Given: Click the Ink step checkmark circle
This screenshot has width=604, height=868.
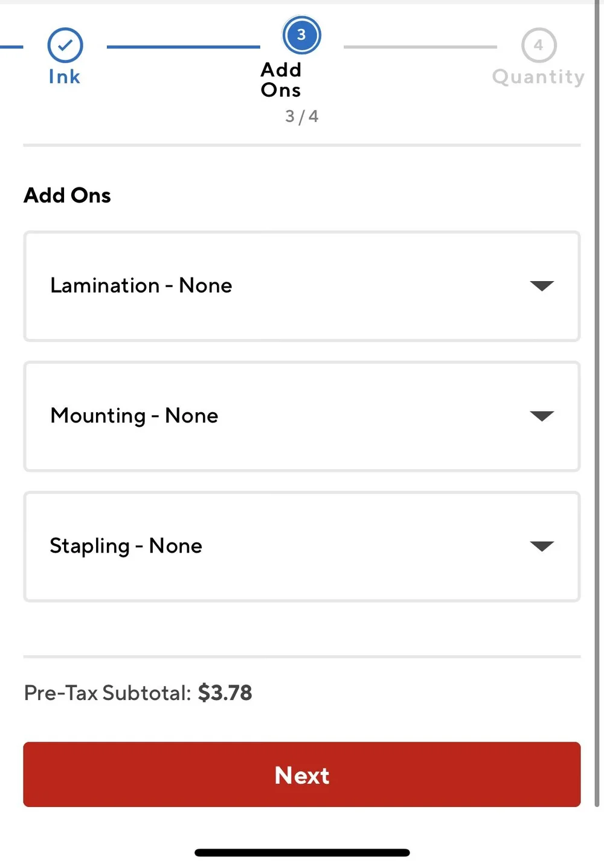Looking at the screenshot, I should click(65, 45).
